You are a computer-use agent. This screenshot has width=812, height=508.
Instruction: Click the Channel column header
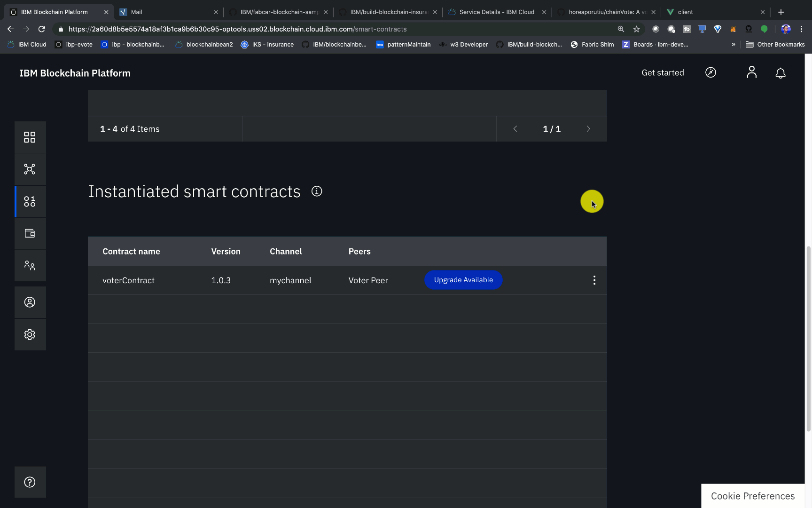286,251
